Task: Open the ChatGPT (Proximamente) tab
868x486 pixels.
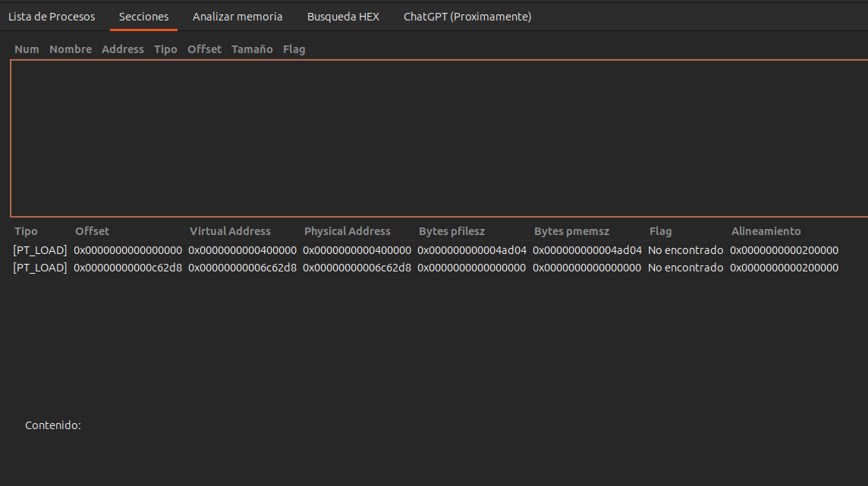Action: (467, 17)
